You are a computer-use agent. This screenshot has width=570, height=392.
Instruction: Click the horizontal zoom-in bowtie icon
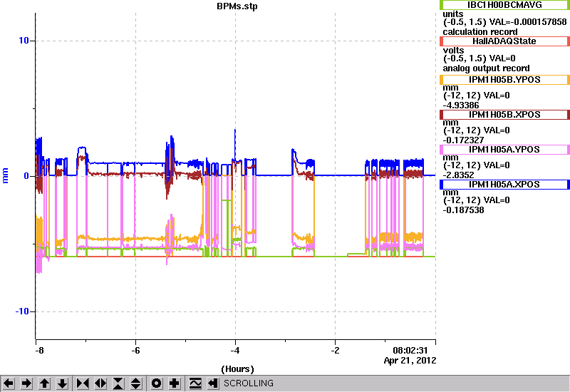point(83,383)
